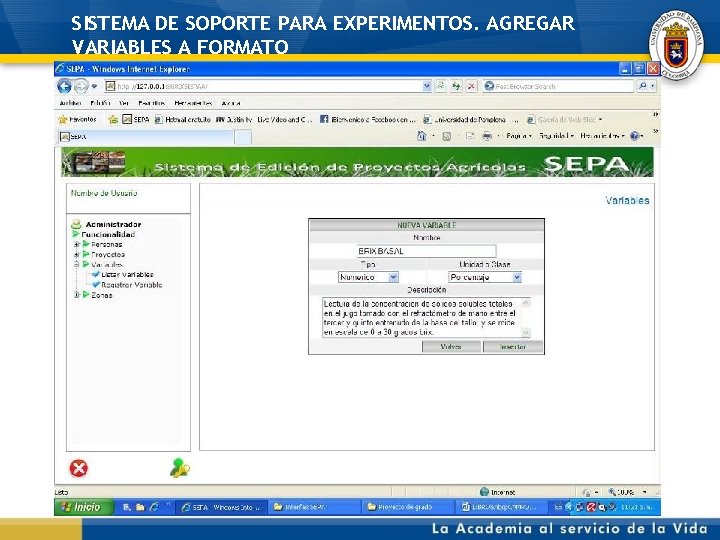
Task: Click the Volver button
Action: click(x=451, y=347)
